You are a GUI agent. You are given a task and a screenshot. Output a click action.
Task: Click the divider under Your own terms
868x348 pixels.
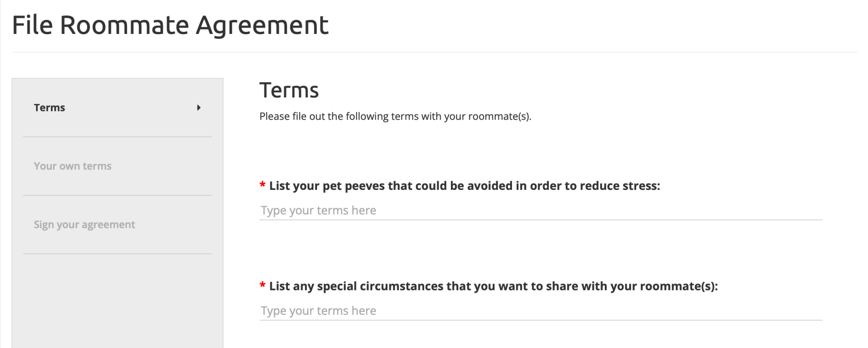pyautogui.click(x=117, y=195)
